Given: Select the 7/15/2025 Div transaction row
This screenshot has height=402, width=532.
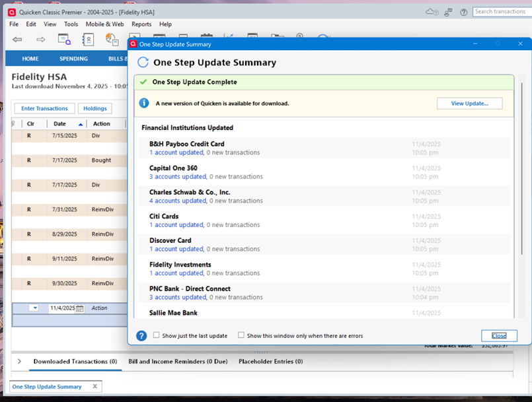Looking at the screenshot, I should [x=69, y=135].
